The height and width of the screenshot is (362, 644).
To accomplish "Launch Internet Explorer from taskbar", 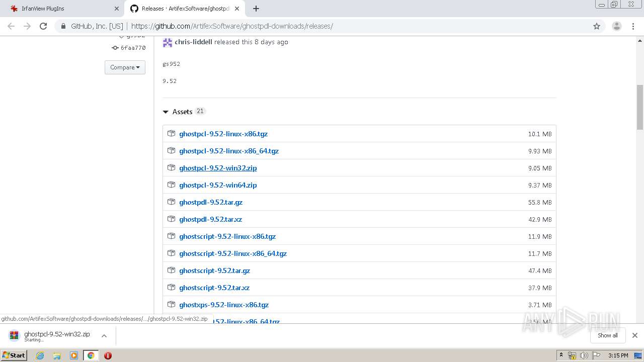I will [x=40, y=355].
